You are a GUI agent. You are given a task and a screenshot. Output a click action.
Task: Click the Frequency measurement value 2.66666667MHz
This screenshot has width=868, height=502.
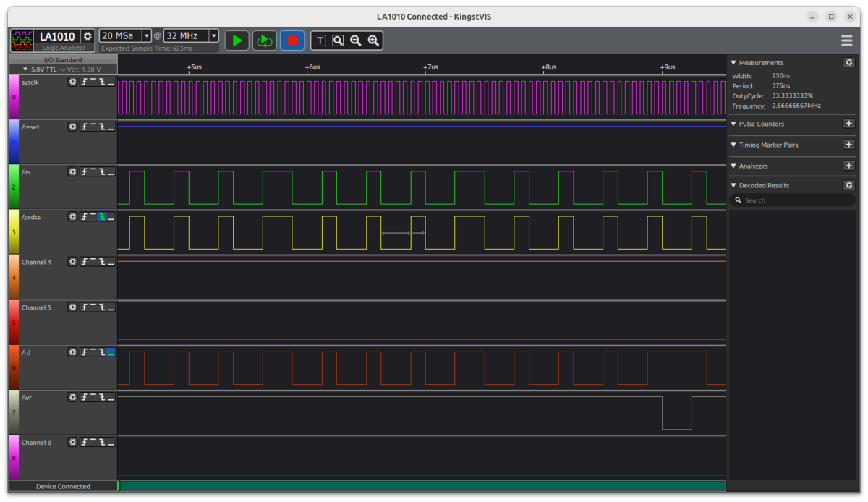(x=796, y=106)
